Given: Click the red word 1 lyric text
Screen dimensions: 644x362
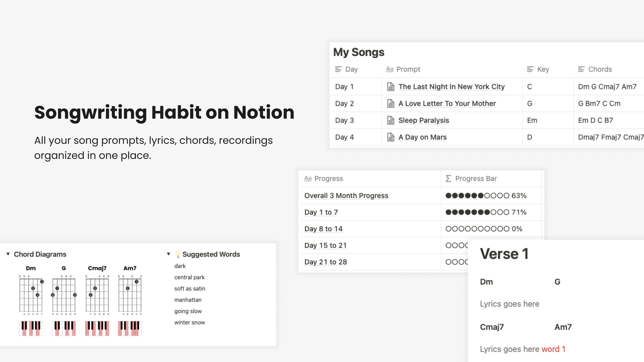Looking at the screenshot, I should 553,349.
